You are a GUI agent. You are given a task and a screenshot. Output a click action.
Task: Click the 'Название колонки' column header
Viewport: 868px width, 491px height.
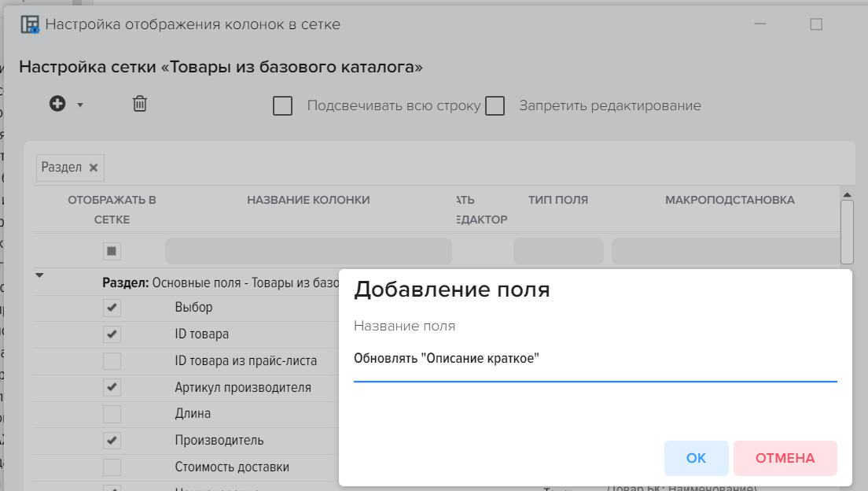[x=308, y=201]
